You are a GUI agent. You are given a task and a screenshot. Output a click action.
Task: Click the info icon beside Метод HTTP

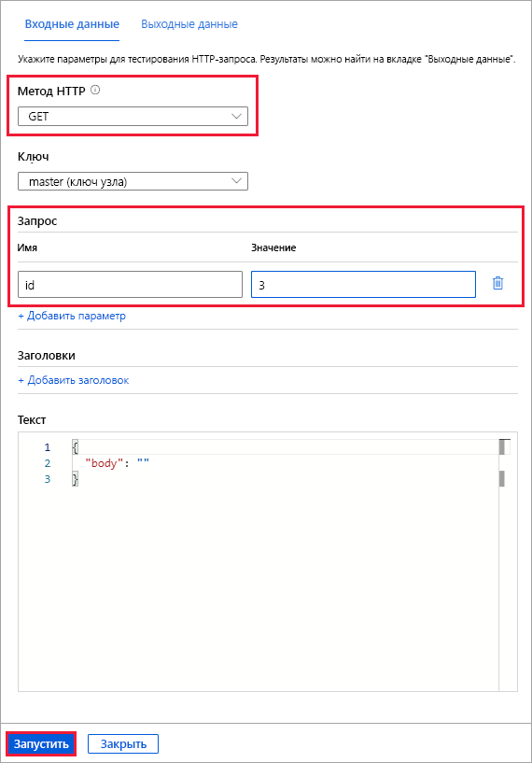pos(95,90)
